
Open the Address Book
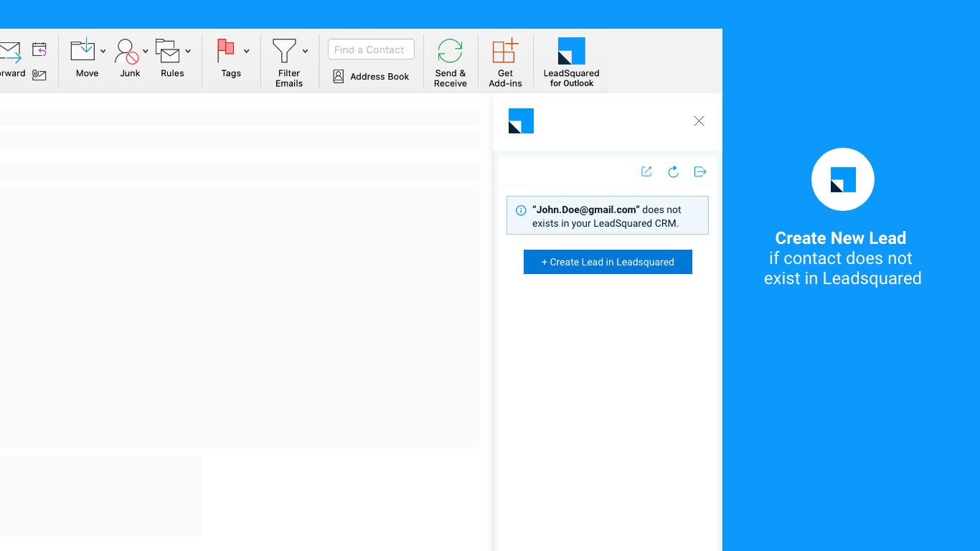pos(371,76)
